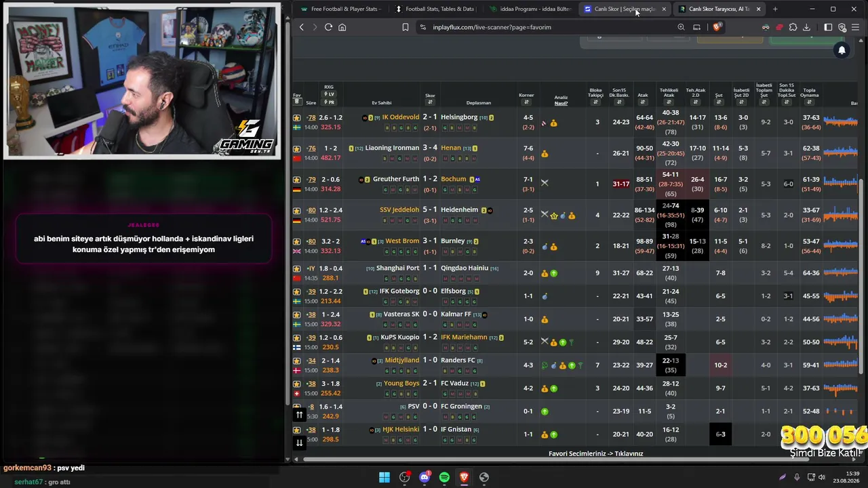Toggle favorite star for Greuther Furth match
The height and width of the screenshot is (488, 868).
pos(296,180)
